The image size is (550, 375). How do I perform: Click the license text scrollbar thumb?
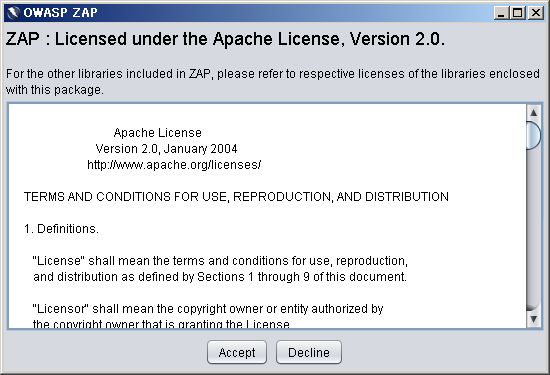click(534, 135)
